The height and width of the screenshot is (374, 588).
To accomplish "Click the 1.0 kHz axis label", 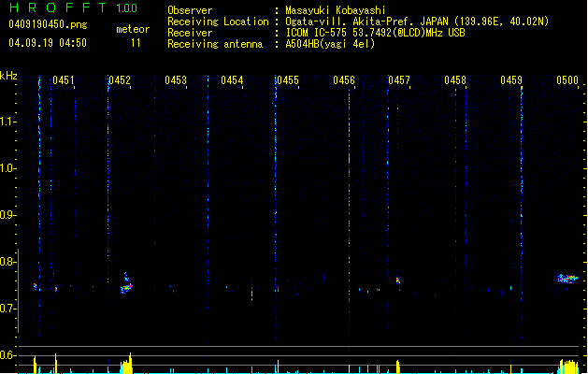I will click(7, 168).
